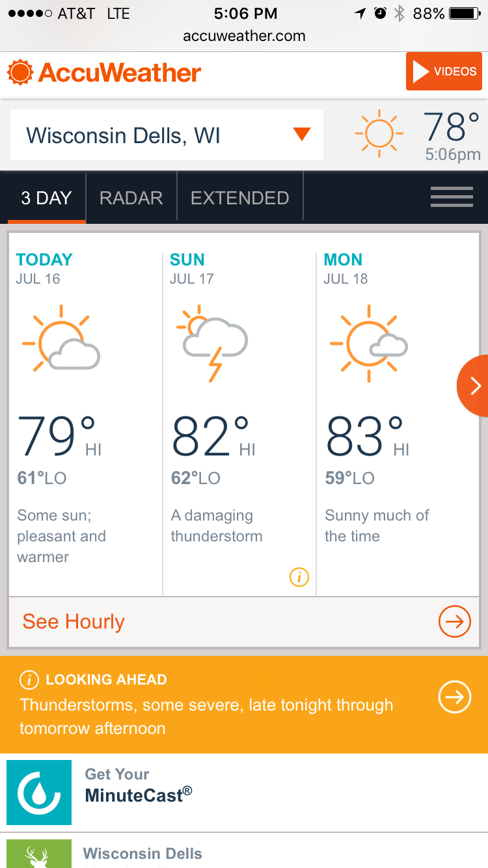Screen dimensions: 488x868
Task: Tap Monday's mostly sunny weather icon
Action: tap(368, 343)
